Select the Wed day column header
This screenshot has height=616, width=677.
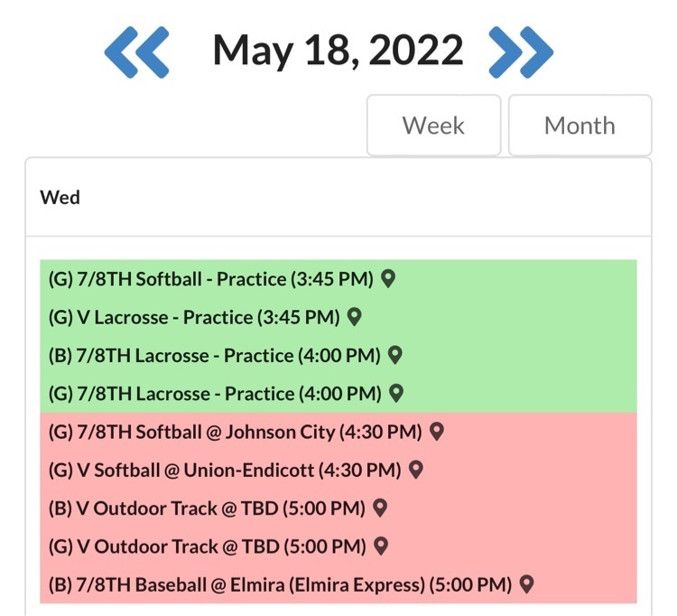[x=60, y=197]
